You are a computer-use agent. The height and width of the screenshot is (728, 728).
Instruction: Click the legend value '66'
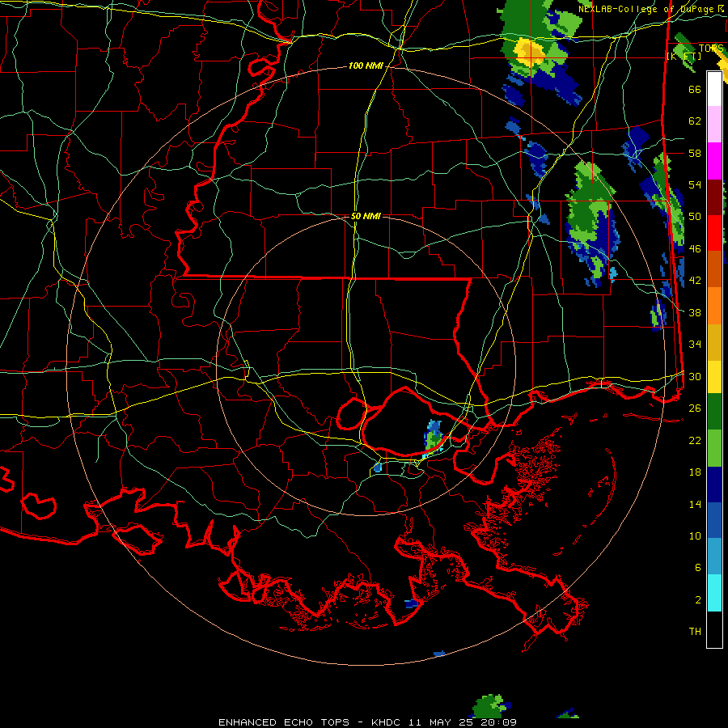point(695,90)
